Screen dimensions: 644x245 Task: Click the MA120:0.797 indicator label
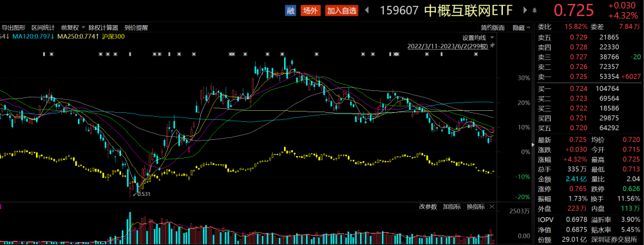[x=33, y=37]
